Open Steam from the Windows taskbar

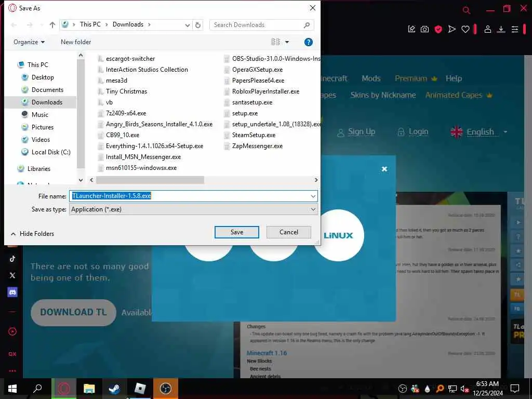[x=114, y=389]
